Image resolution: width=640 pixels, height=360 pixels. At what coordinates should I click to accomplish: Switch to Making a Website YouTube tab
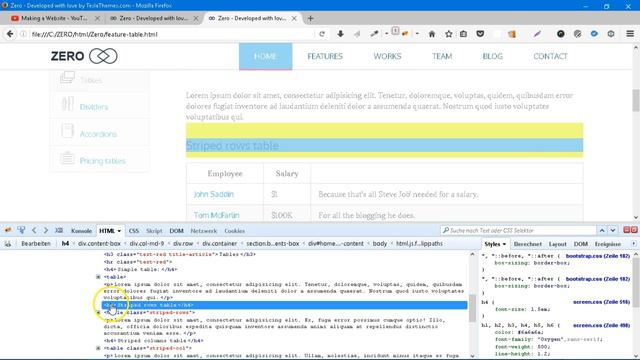pyautogui.click(x=54, y=18)
